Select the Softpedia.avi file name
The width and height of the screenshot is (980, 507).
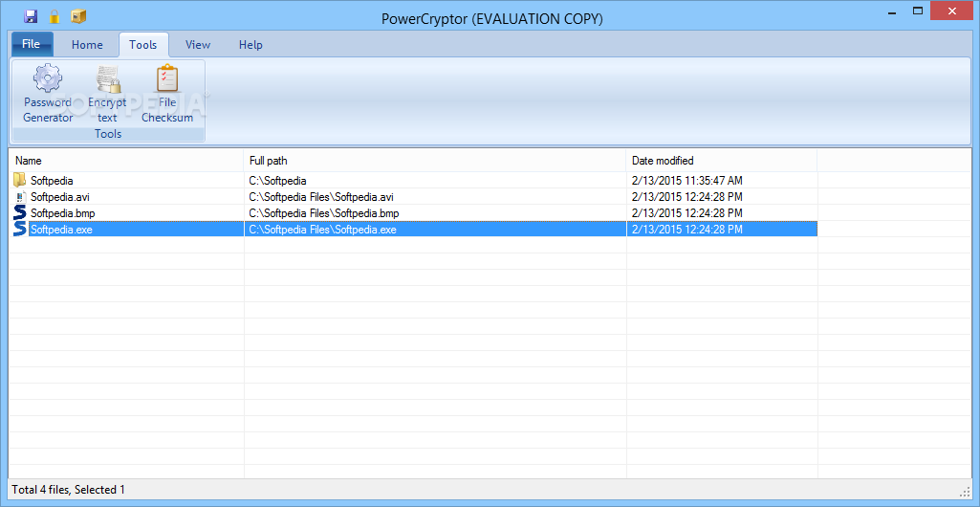point(60,197)
